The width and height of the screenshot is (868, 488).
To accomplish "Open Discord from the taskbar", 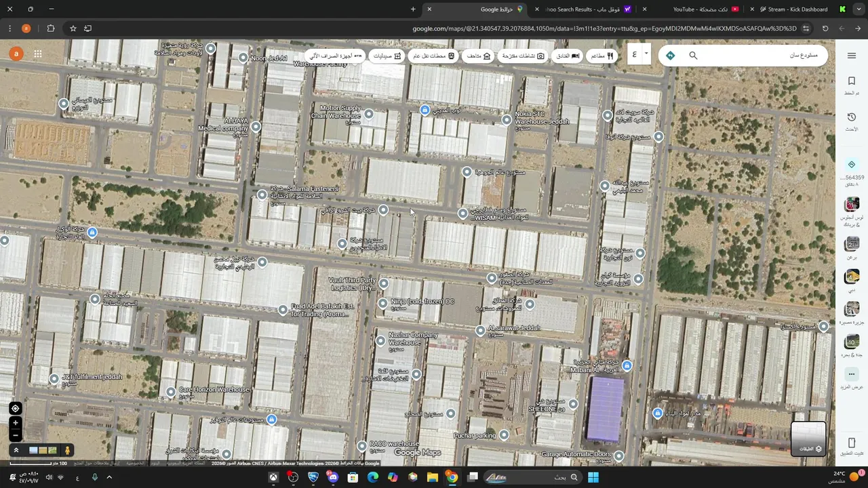I will (333, 478).
